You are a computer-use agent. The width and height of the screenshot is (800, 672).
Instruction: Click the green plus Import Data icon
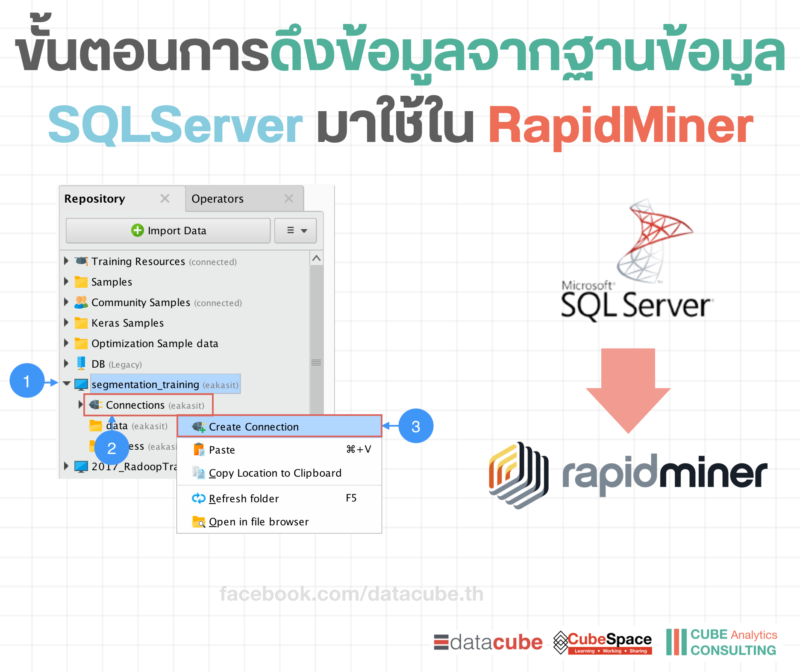pos(138,230)
